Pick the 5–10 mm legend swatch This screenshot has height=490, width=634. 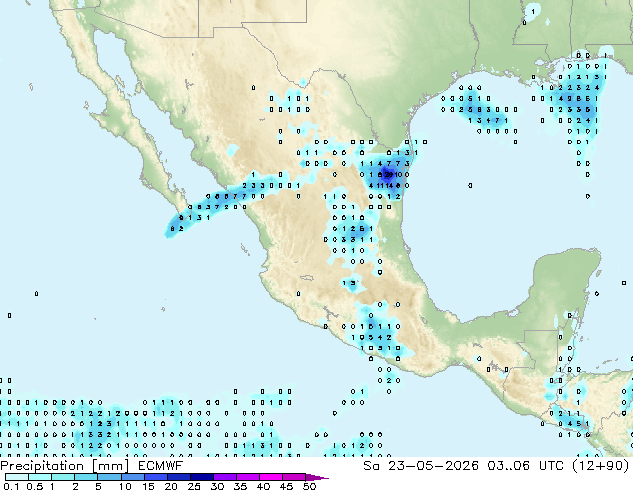click(109, 477)
